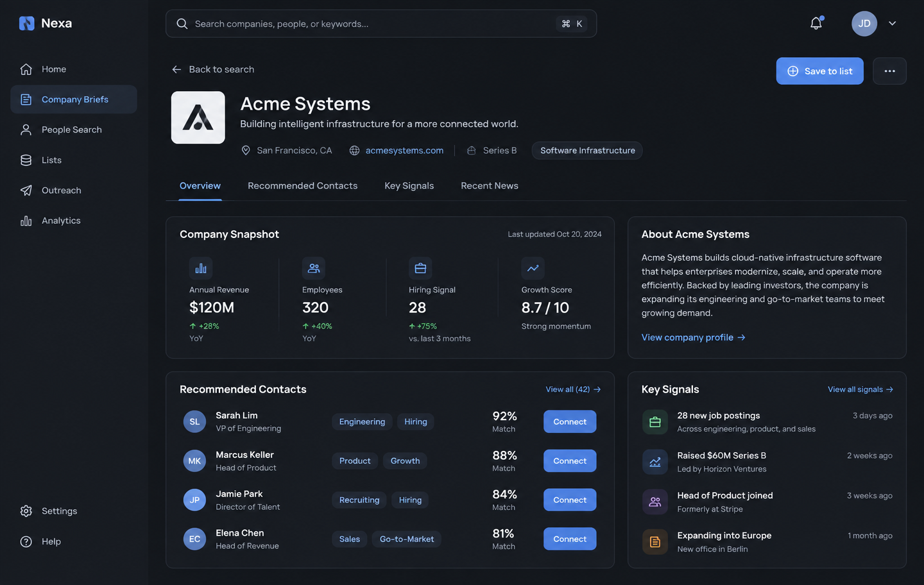Click the Hiring Signal briefcase icon
924x585 pixels.
tap(420, 268)
